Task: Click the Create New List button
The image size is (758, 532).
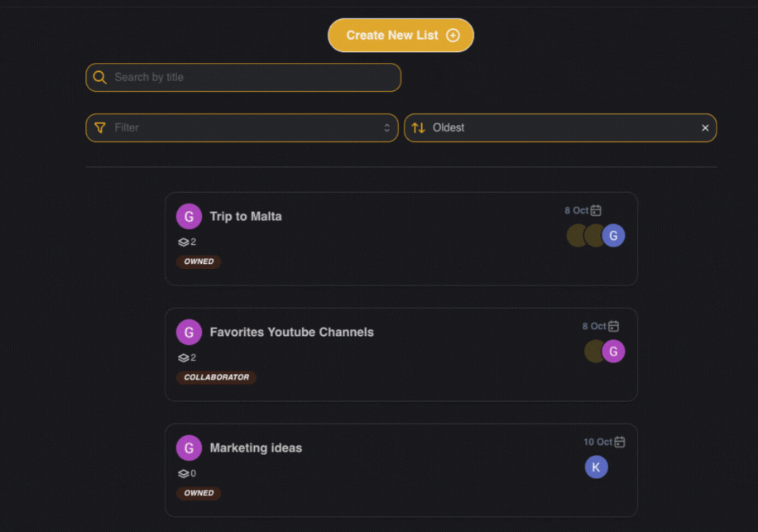Action: [401, 36]
